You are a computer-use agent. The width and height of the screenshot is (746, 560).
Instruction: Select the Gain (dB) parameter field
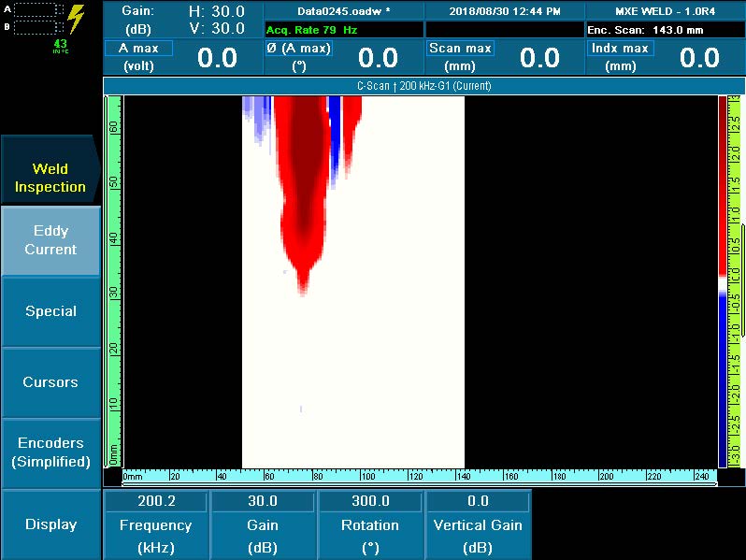pyautogui.click(x=263, y=524)
